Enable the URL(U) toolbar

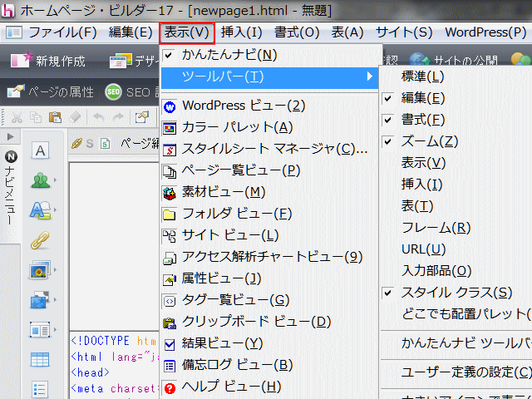click(456, 249)
